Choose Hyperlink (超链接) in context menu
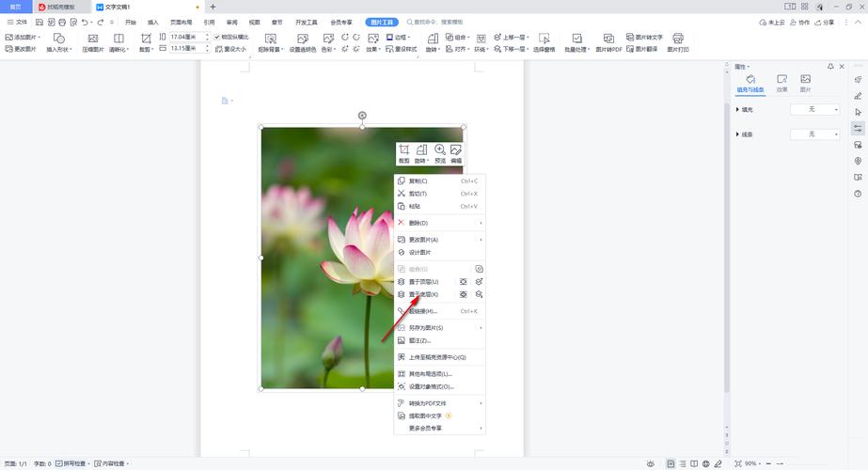Screen dimensions: 868x470 click(x=439, y=311)
